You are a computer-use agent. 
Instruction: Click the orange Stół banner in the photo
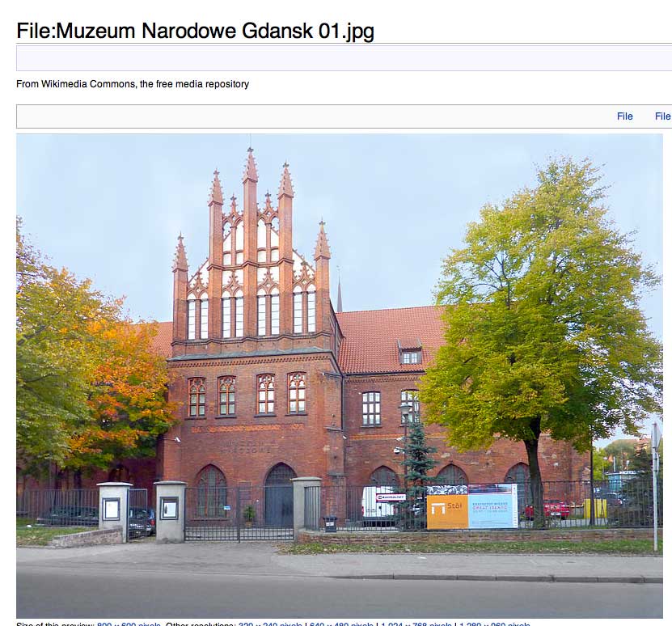[446, 509]
